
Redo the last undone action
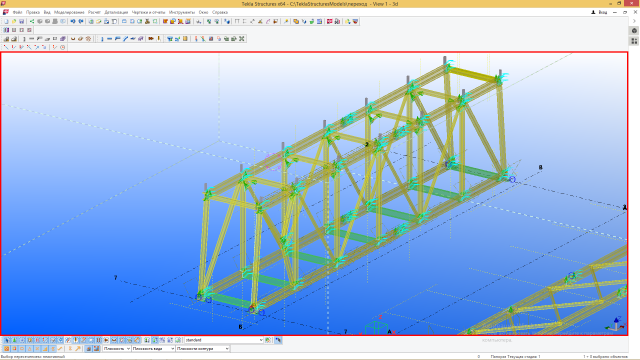[81, 21]
